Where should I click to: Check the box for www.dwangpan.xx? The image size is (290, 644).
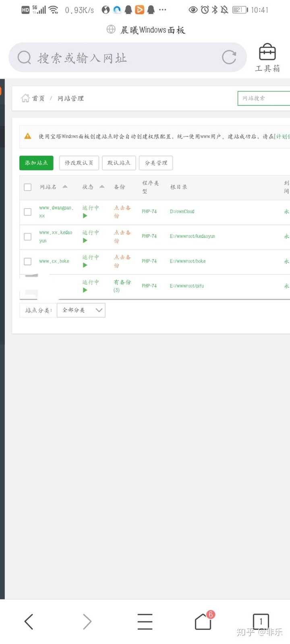pyautogui.click(x=28, y=212)
